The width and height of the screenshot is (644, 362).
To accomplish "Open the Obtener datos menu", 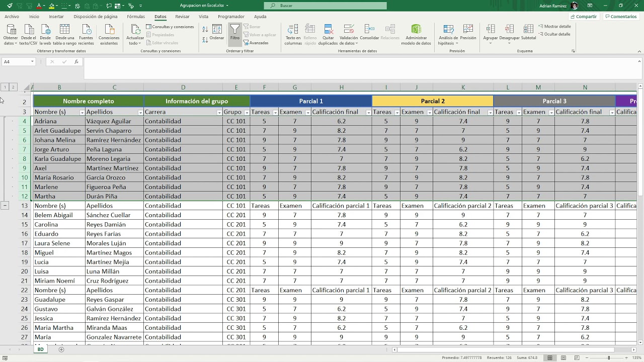I will click(x=10, y=34).
